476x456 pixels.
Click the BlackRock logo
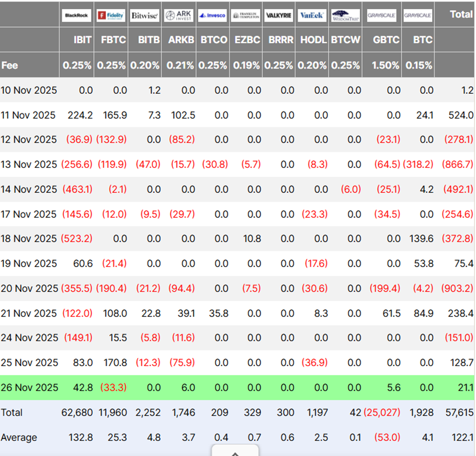tap(77, 16)
